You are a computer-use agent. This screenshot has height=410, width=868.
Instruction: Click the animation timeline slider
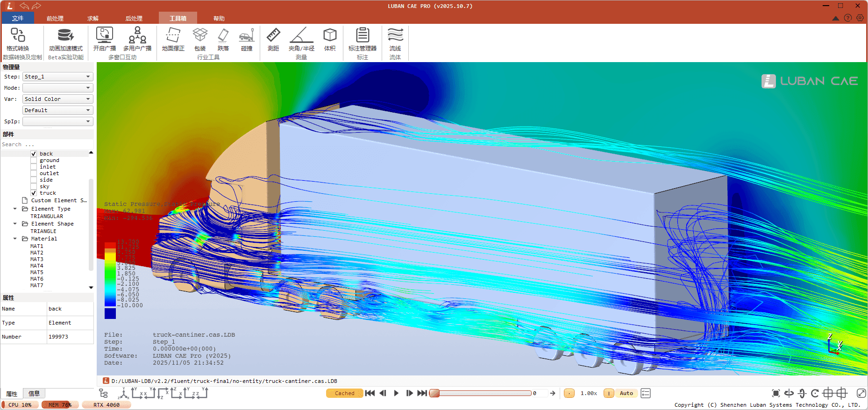click(x=481, y=393)
